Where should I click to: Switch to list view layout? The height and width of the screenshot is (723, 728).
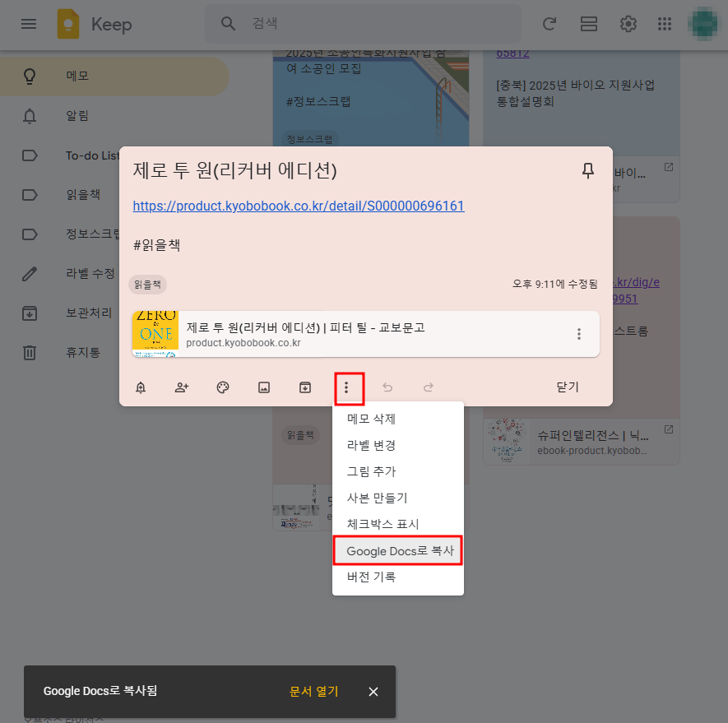589,24
